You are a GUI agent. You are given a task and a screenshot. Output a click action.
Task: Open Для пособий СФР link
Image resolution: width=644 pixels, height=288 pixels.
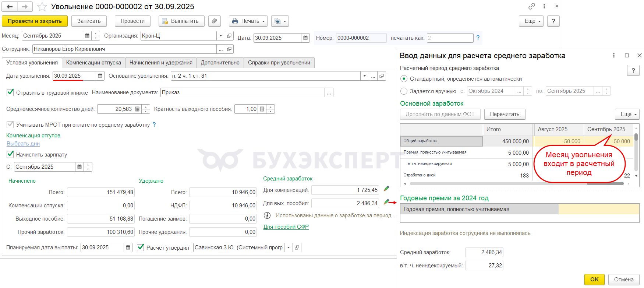pyautogui.click(x=286, y=227)
